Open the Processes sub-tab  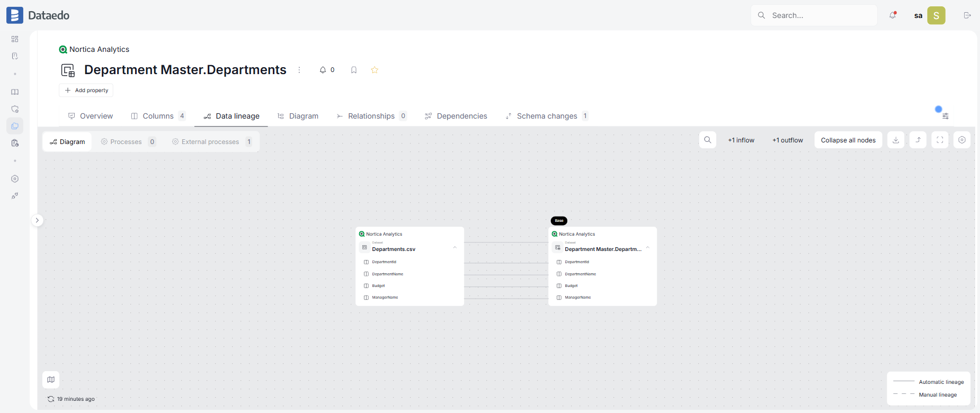[128, 142]
